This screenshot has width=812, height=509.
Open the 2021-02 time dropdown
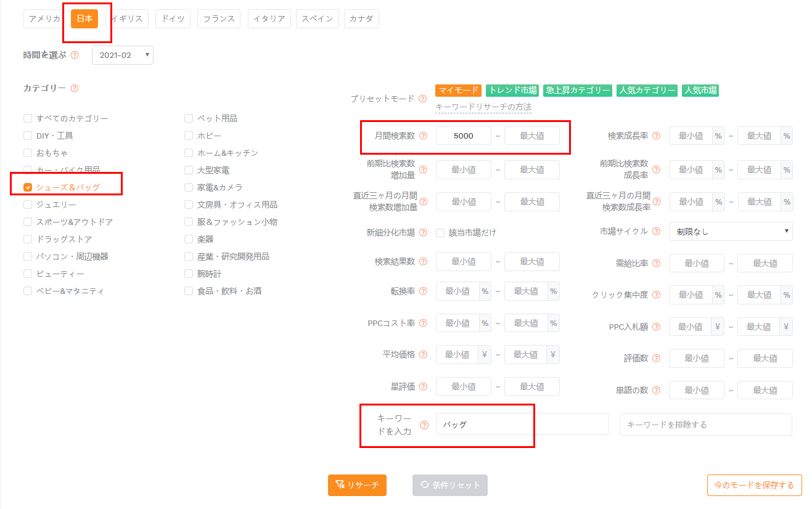tap(122, 55)
